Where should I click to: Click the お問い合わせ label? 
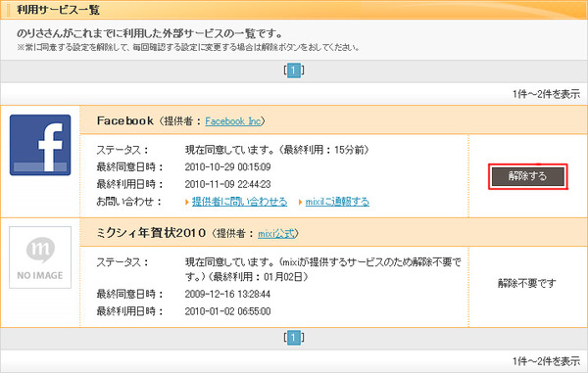(129, 202)
